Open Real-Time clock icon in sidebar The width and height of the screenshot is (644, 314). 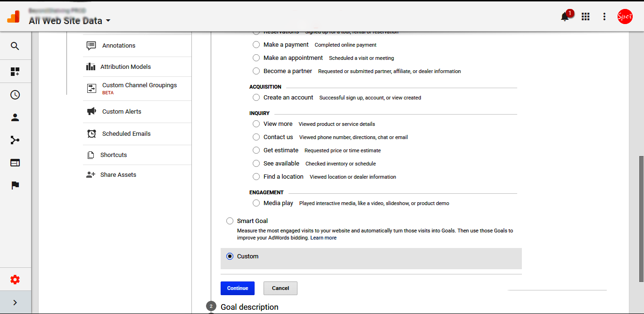[x=15, y=95]
